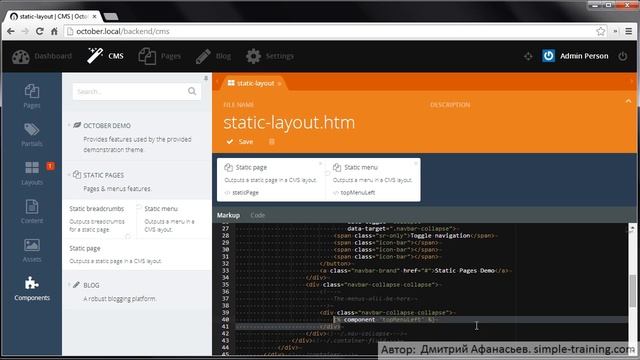The height and width of the screenshot is (360, 640).
Task: Select Layouts in the CMS sidebar
Action: click(32, 173)
